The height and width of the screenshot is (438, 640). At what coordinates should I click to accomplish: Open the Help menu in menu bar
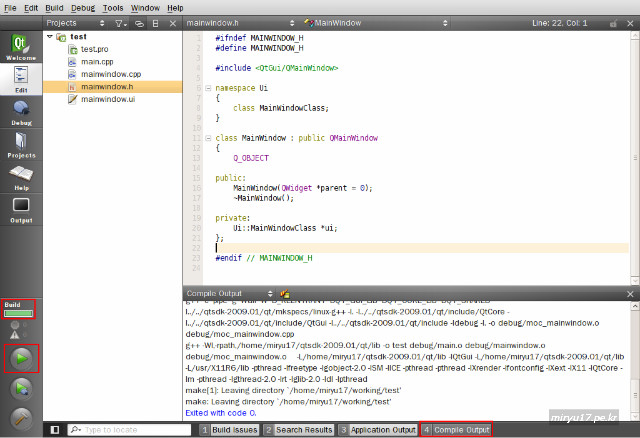tap(175, 8)
